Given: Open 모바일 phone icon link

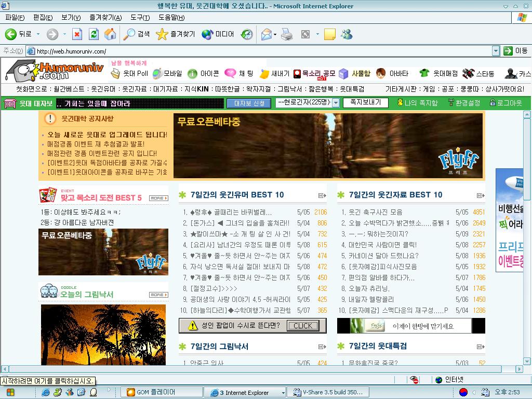Looking at the screenshot, I should point(167,73).
